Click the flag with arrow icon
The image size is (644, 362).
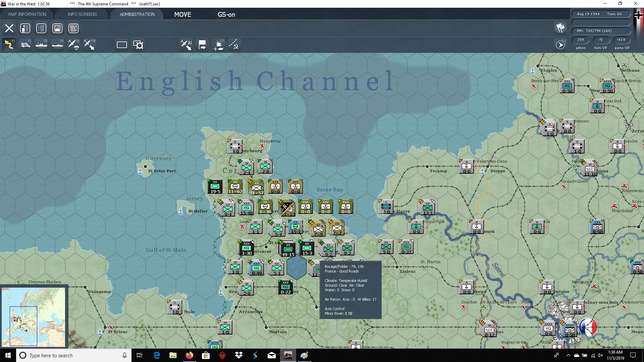click(x=202, y=45)
